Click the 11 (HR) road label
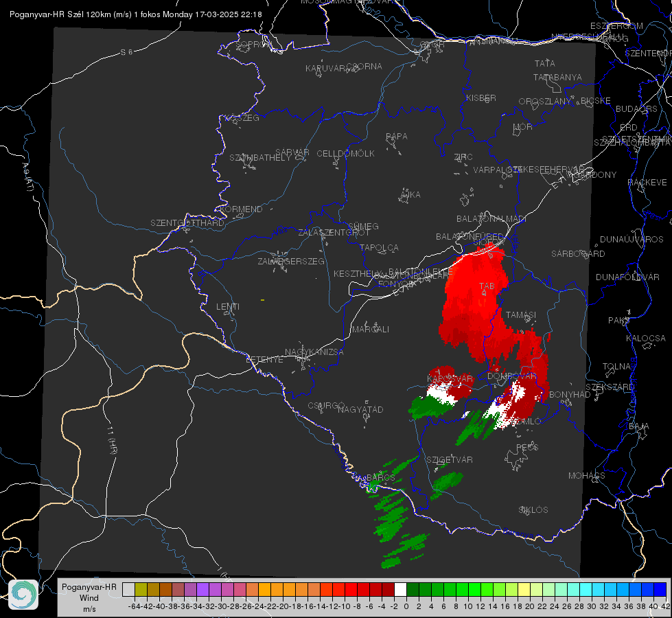Viewport: 672px width, 618px height. (112, 440)
